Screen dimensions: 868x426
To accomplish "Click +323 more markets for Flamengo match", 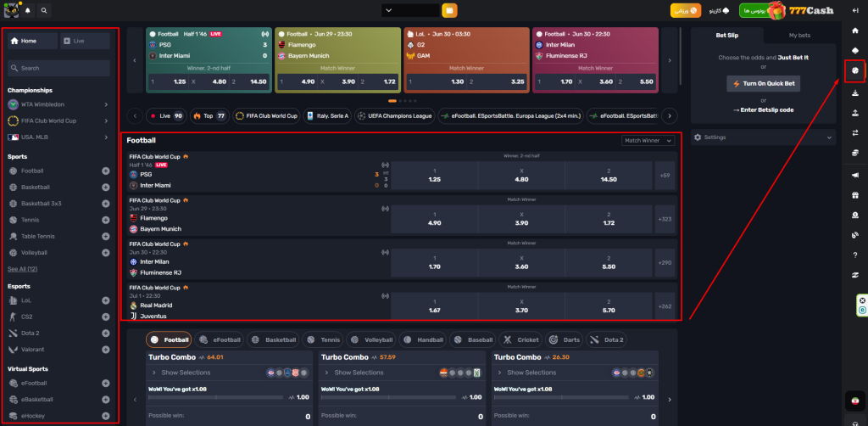I will click(665, 220).
